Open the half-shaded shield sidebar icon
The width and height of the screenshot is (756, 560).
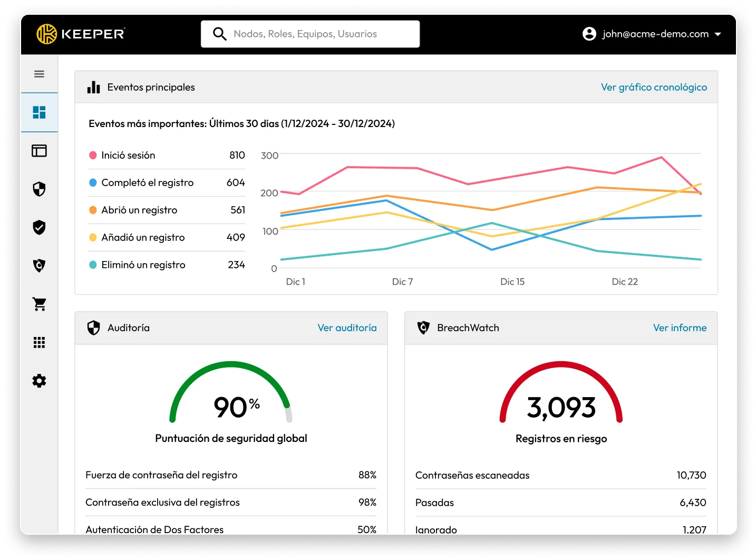(39, 189)
